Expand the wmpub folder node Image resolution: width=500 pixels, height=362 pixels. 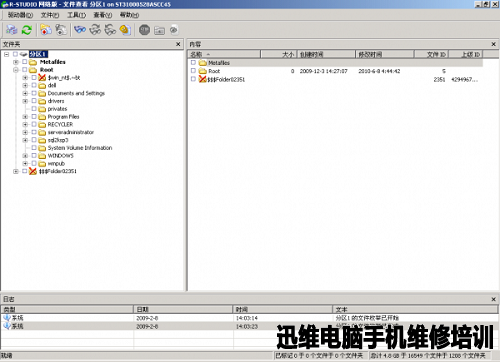(25, 163)
